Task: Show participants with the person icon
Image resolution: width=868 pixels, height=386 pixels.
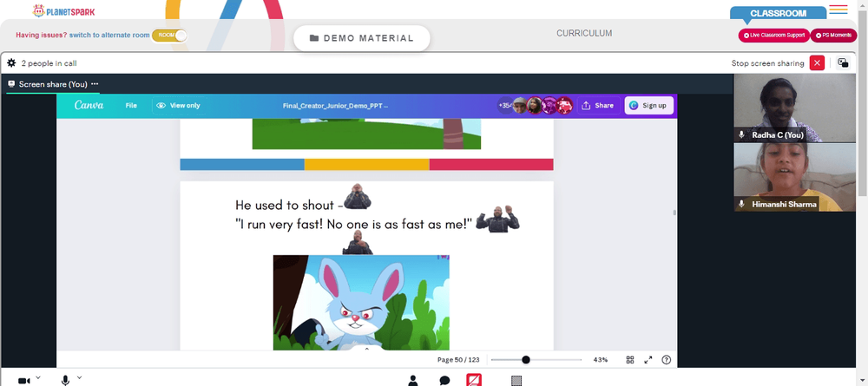Action: pos(413,381)
